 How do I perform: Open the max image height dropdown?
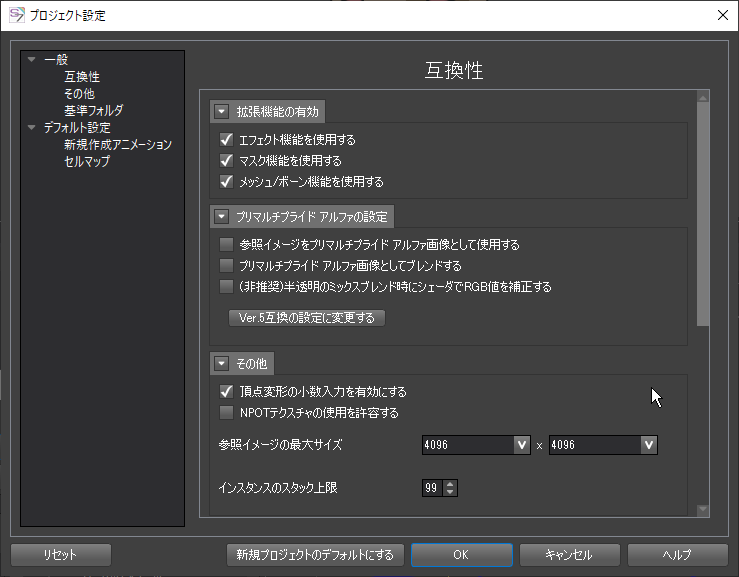[649, 445]
